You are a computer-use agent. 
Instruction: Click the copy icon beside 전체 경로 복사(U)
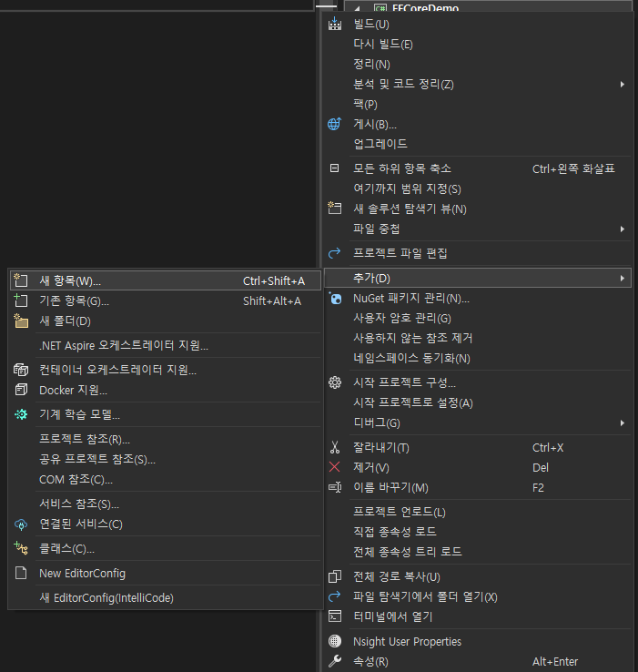pos(335,576)
